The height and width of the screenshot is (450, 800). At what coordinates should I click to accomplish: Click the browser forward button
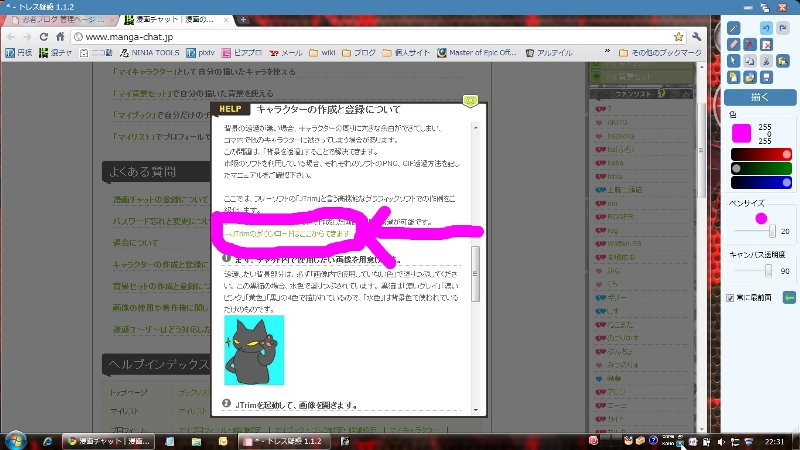27,37
